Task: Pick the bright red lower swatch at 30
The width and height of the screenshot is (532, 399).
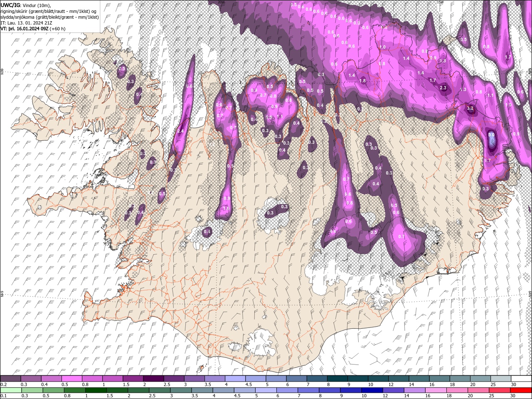Action: click(x=521, y=390)
